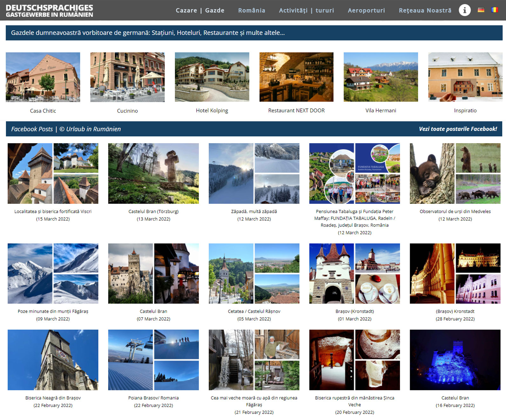Switch language with the German flag icon
This screenshot has width=506, height=420.
pyautogui.click(x=481, y=10)
